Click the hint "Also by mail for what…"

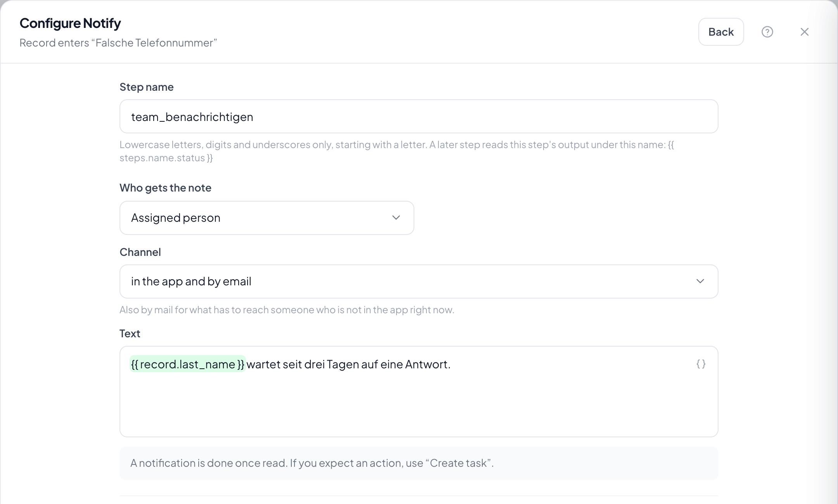click(x=287, y=310)
